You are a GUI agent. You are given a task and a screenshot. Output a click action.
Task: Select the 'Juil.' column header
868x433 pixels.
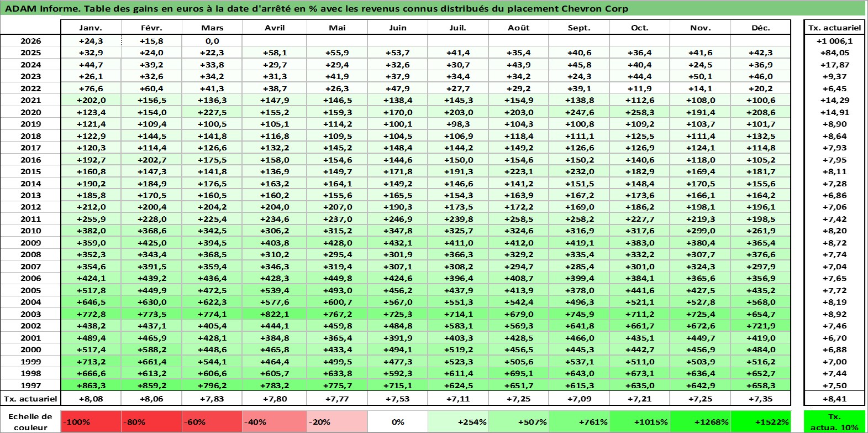tap(458, 28)
